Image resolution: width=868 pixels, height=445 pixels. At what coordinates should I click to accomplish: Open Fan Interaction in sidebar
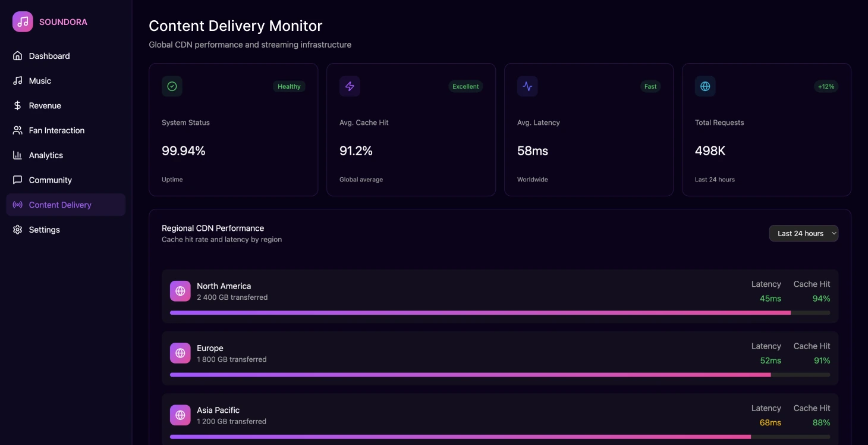[56, 130]
